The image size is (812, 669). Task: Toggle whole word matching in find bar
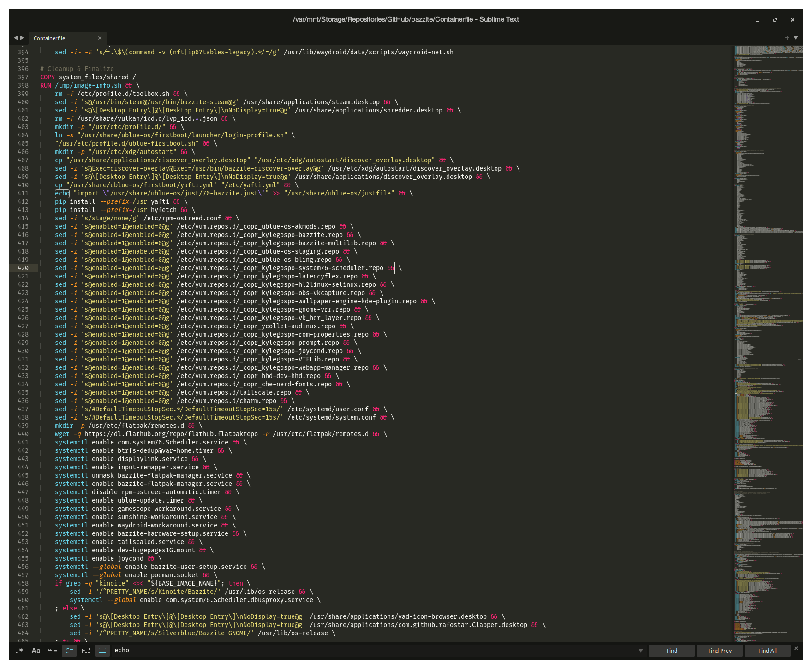pos(52,651)
